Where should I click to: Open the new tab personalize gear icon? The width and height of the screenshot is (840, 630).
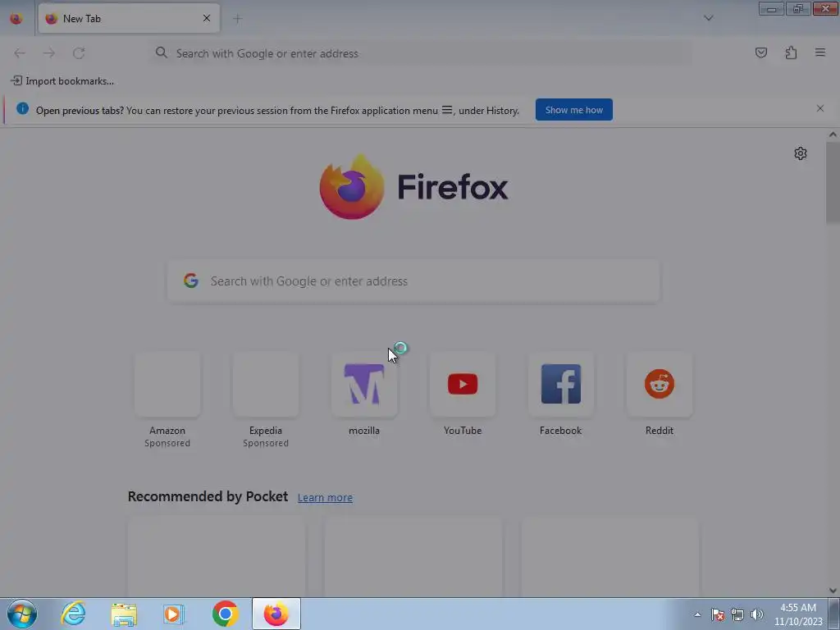(801, 153)
